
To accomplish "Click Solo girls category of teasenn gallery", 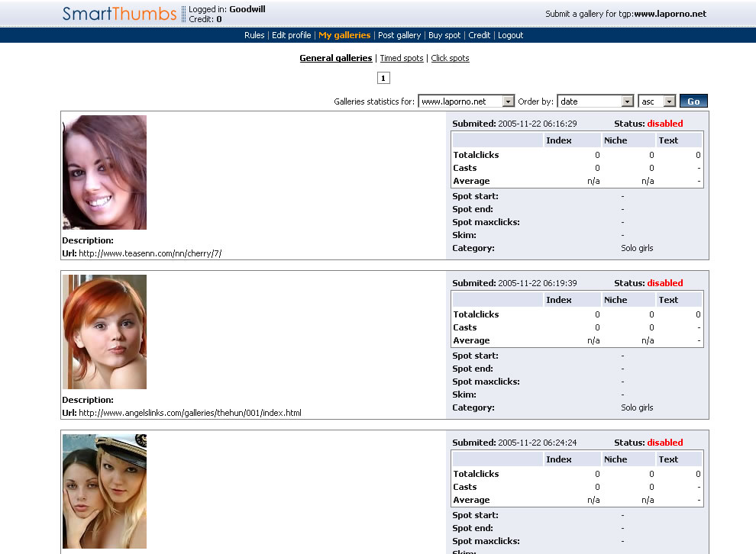I will [637, 248].
